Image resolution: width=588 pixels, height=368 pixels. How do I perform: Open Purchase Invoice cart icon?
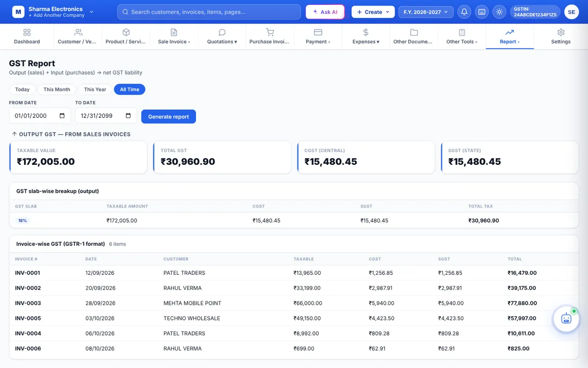tap(270, 32)
